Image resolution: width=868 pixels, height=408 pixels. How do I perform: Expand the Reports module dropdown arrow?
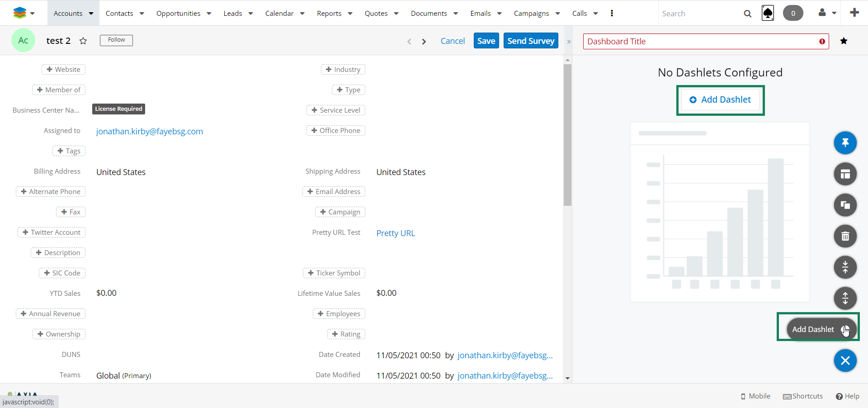coord(350,14)
